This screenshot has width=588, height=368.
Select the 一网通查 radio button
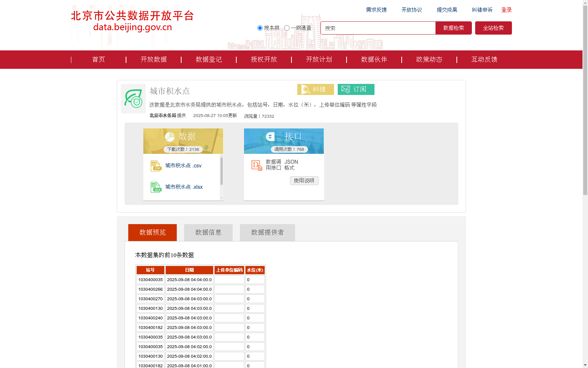coord(287,28)
